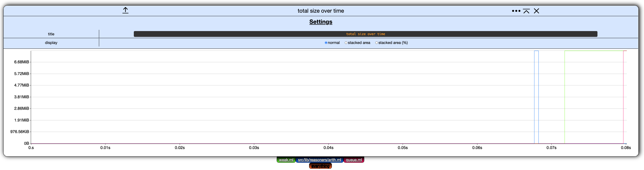
Task: Collapse the panel with the up-chevron icon
Action: (x=526, y=11)
